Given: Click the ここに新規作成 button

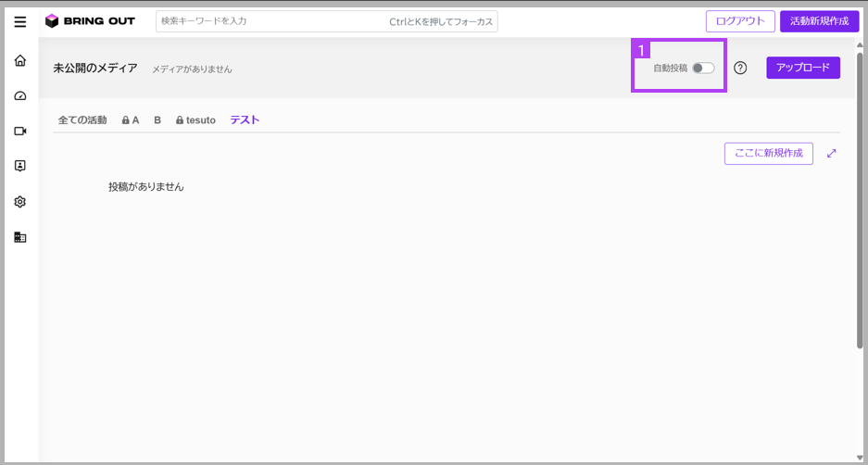Looking at the screenshot, I should coord(768,154).
